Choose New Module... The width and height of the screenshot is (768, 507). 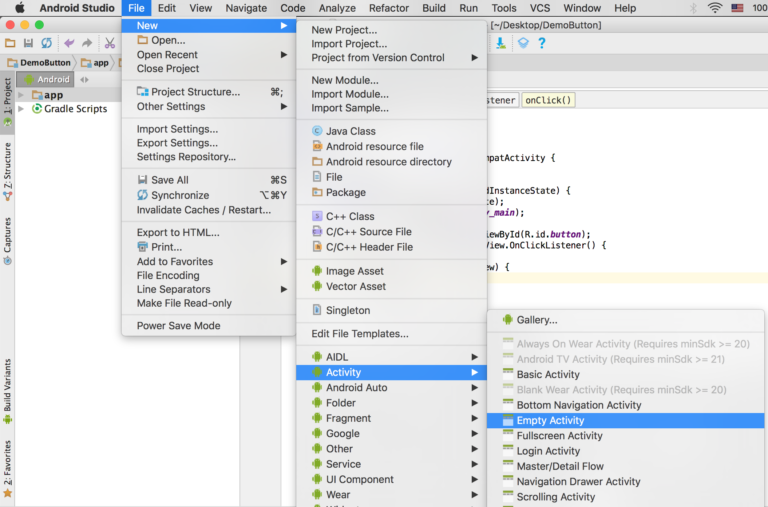pos(392,80)
